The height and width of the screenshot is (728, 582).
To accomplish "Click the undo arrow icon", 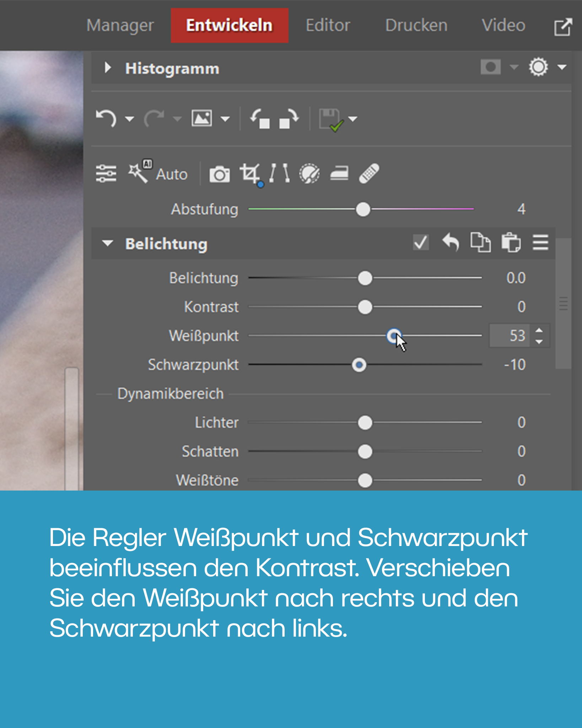I will (106, 118).
